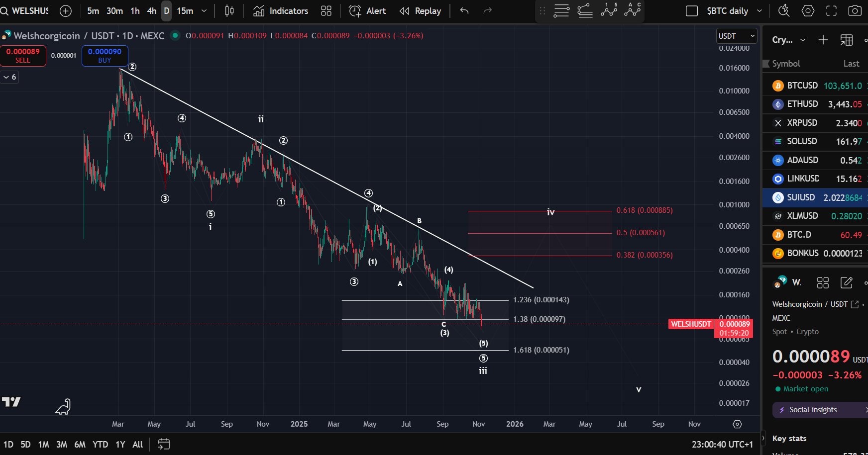This screenshot has height=455, width=868.
Task: Open the Welshcorgicoin / USDT symbol link
Action: pyautogui.click(x=815, y=304)
